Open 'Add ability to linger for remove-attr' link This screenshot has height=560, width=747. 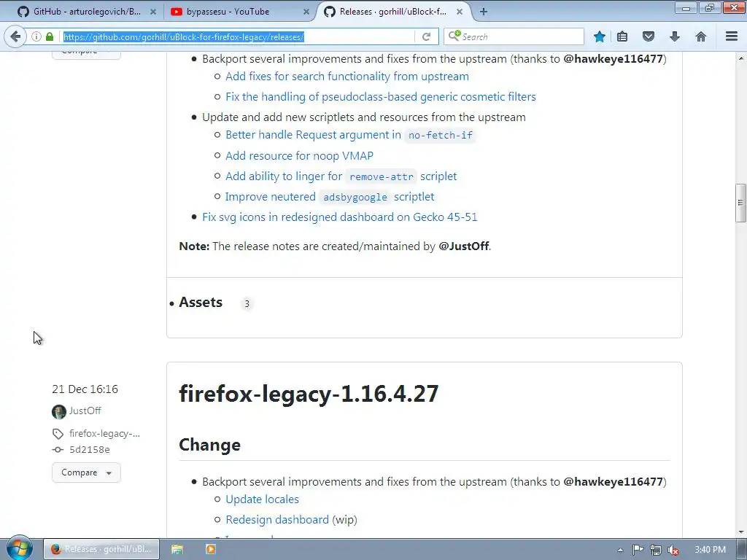click(x=341, y=176)
